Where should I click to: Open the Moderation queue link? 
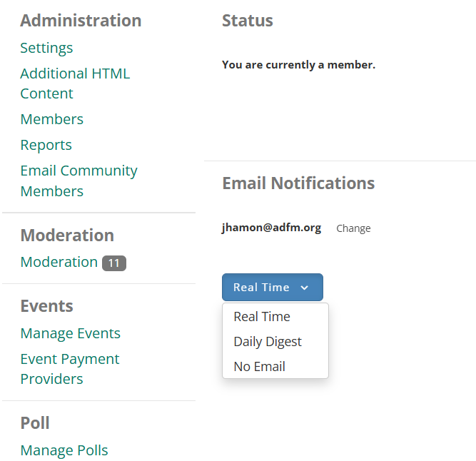(x=59, y=262)
